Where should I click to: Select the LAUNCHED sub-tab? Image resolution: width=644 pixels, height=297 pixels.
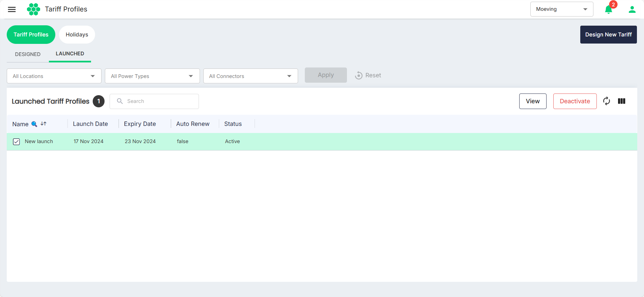point(70,54)
